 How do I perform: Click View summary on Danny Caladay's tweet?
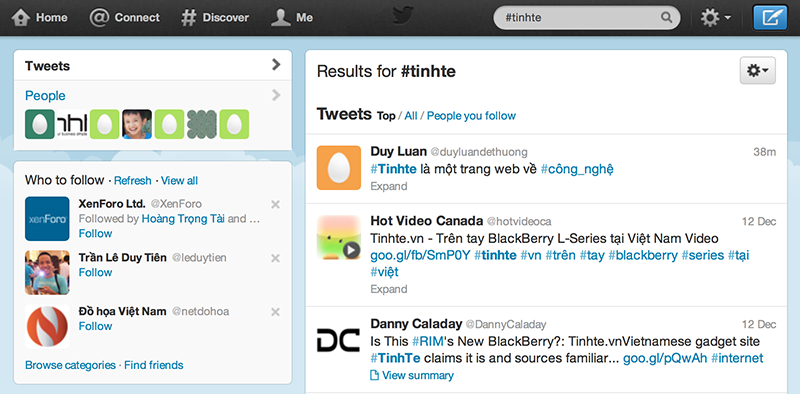point(412,376)
